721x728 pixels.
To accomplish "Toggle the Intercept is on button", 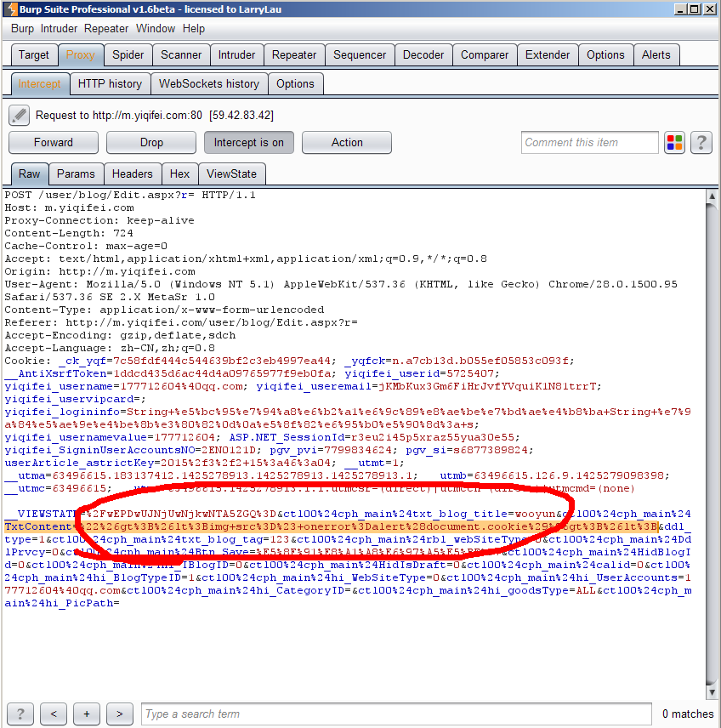I will coord(249,143).
